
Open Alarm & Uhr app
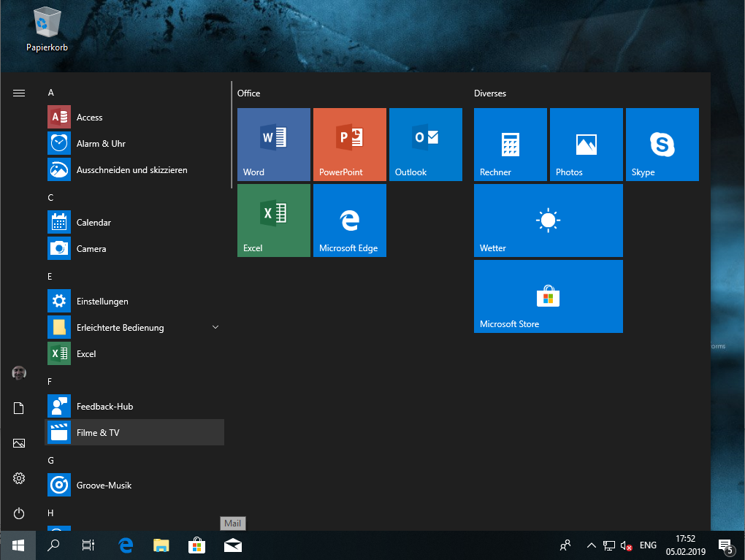[134, 143]
